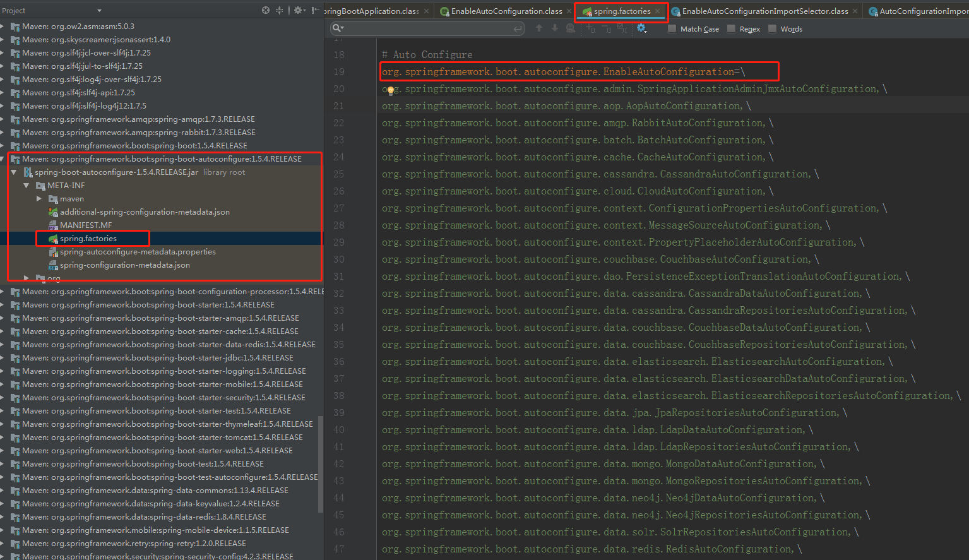Open search filter settings gear icon
This screenshot has height=560, width=969.
point(641,28)
